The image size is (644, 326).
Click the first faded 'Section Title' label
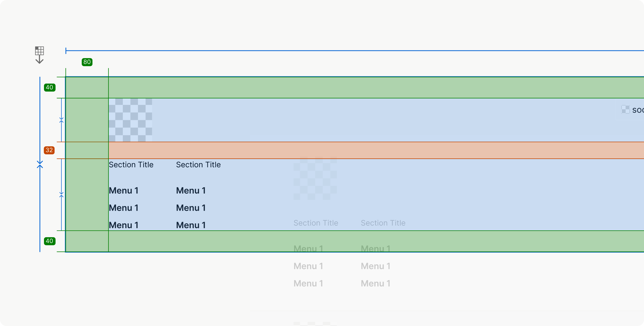pos(316,223)
